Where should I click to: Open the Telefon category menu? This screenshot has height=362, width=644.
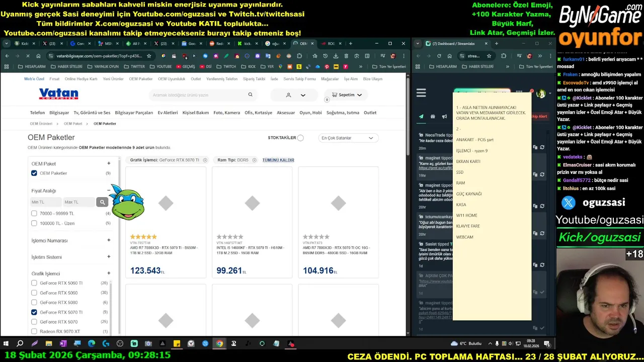click(37, 113)
